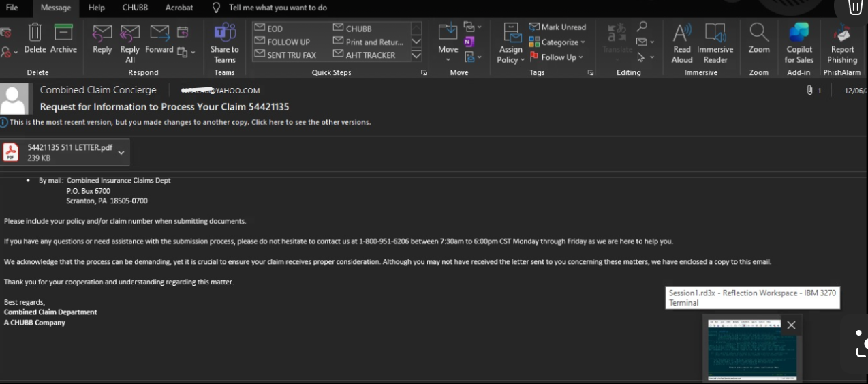Forward this email
This screenshot has width=868, height=384.
pos(159,38)
